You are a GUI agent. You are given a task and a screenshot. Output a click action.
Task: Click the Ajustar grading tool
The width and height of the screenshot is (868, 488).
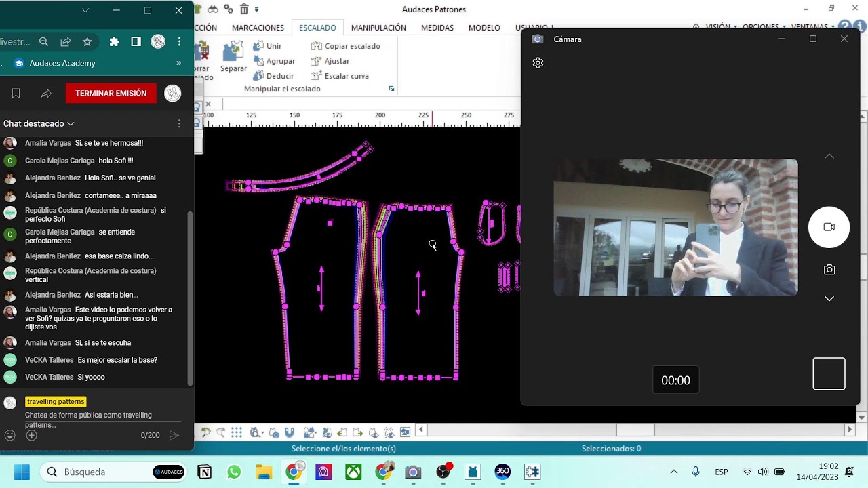pyautogui.click(x=330, y=61)
